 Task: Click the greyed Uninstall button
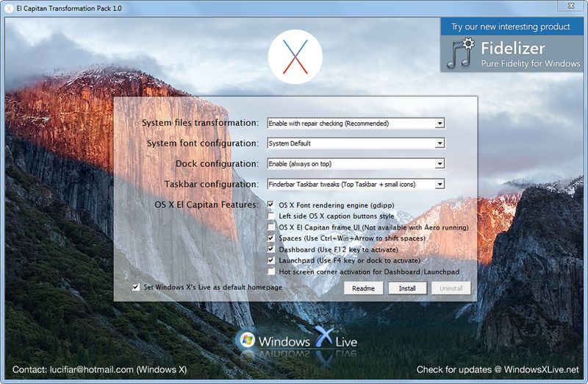(451, 288)
